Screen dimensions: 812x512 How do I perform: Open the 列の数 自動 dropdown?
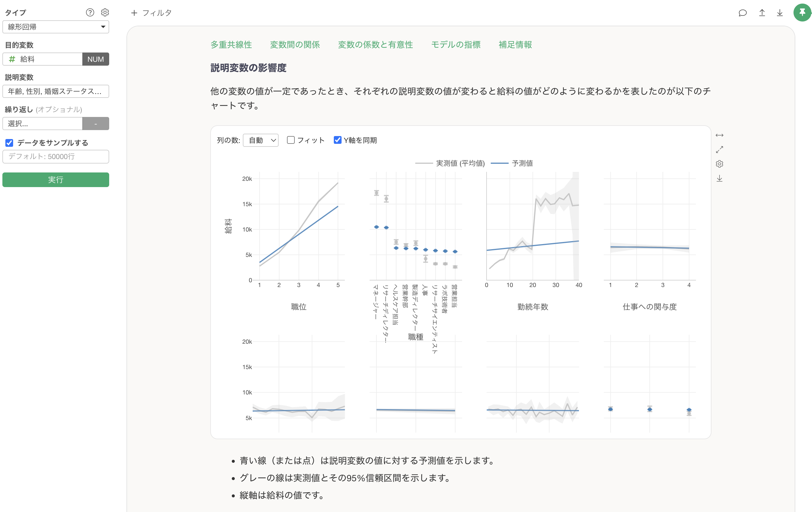tap(261, 140)
